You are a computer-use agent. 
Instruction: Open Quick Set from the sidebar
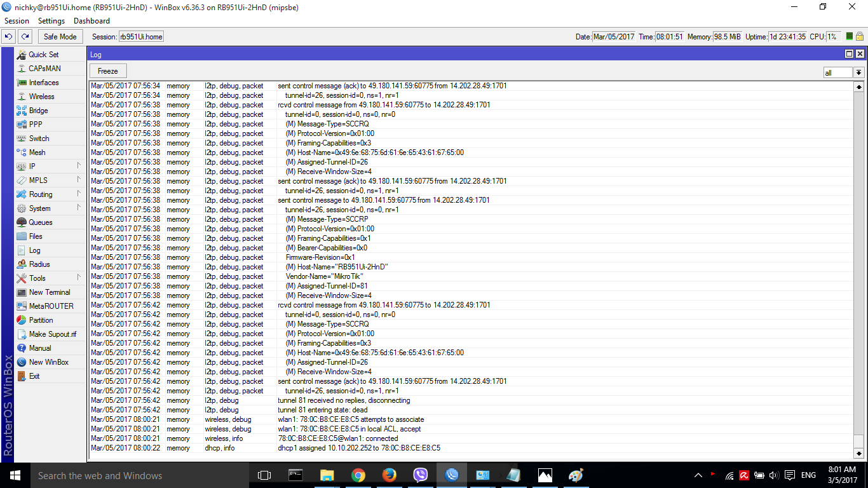click(43, 55)
